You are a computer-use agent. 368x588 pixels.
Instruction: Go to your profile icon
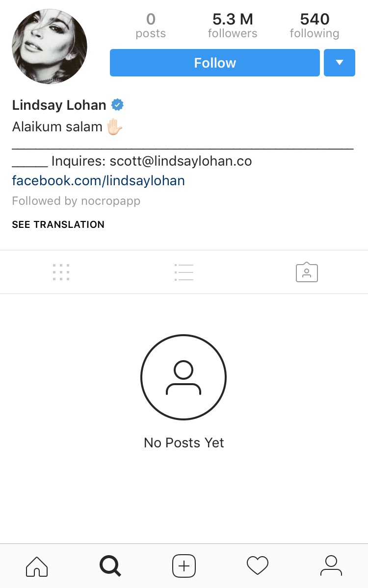click(x=331, y=566)
